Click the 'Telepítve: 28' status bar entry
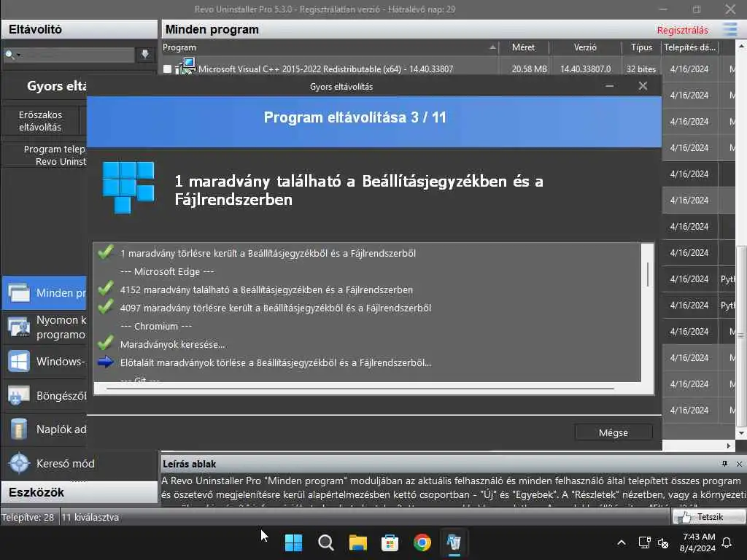Screen dimensions: 747x560 coord(28,517)
